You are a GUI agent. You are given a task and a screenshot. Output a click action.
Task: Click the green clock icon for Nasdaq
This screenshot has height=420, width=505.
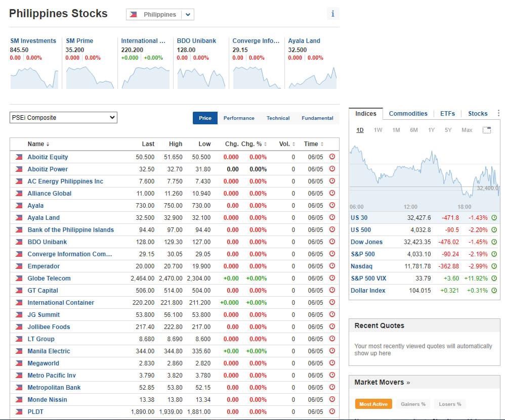[494, 266]
